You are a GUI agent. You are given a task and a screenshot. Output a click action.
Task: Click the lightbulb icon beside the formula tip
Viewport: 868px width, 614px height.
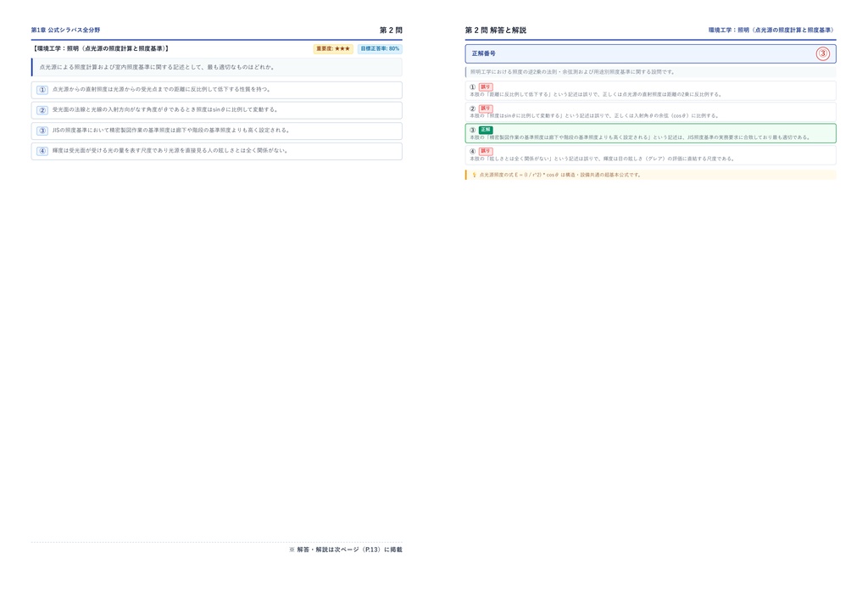point(474,175)
